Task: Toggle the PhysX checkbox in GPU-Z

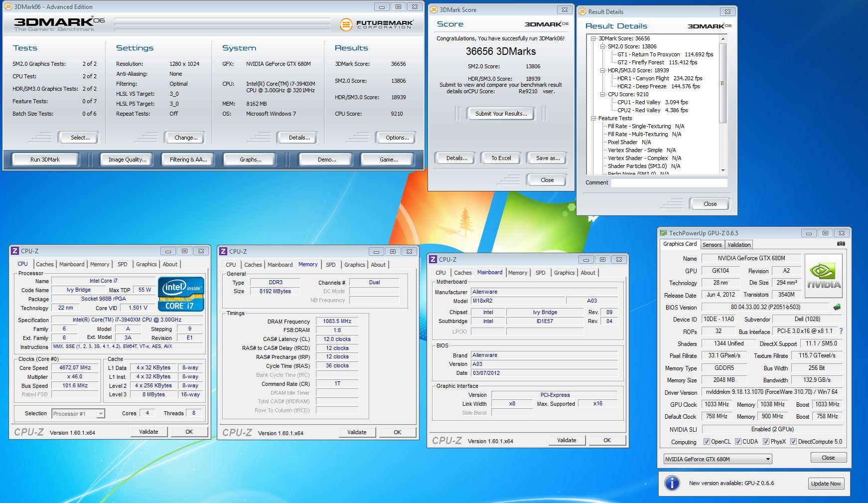Action: tap(766, 442)
